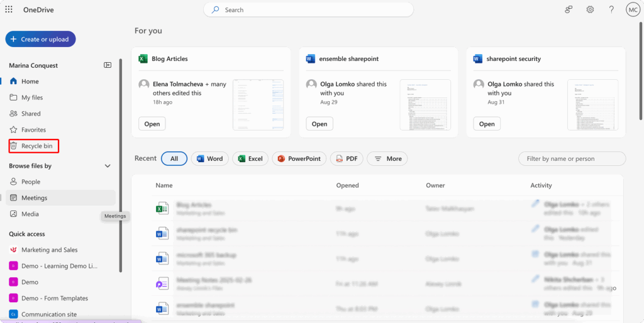Click the ensemble sharepoint card title
Viewport: 644px width, 323px height.
click(x=348, y=58)
